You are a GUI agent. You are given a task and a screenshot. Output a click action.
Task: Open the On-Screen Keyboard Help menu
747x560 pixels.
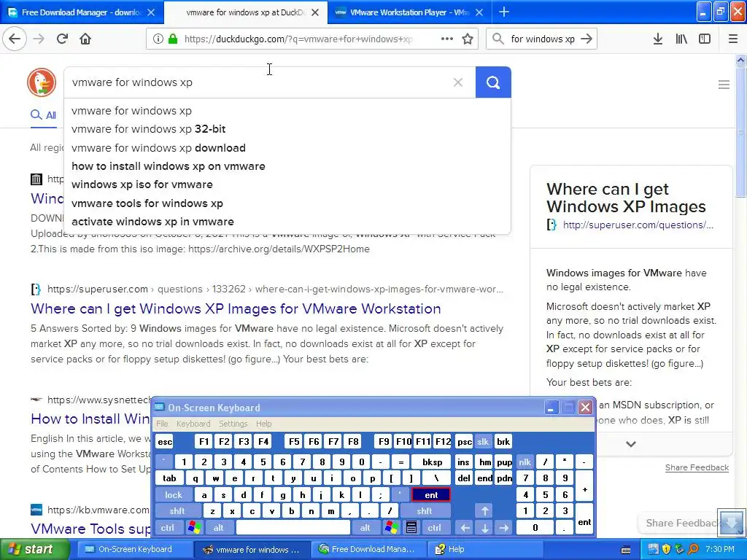(263, 424)
